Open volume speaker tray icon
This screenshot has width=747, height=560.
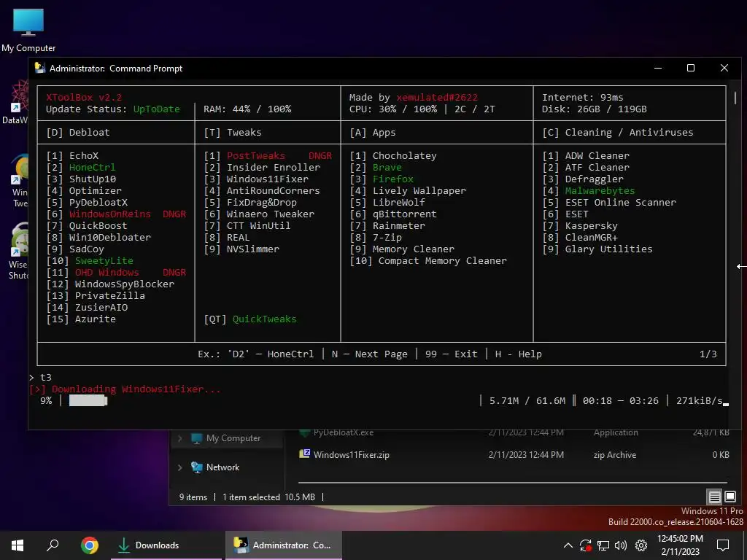[x=621, y=545]
